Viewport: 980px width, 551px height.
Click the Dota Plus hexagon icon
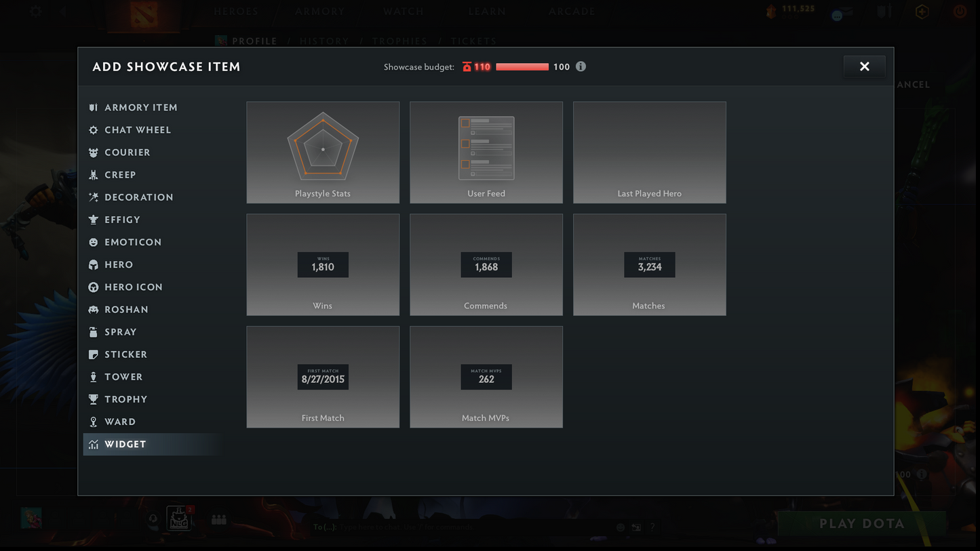922,12
